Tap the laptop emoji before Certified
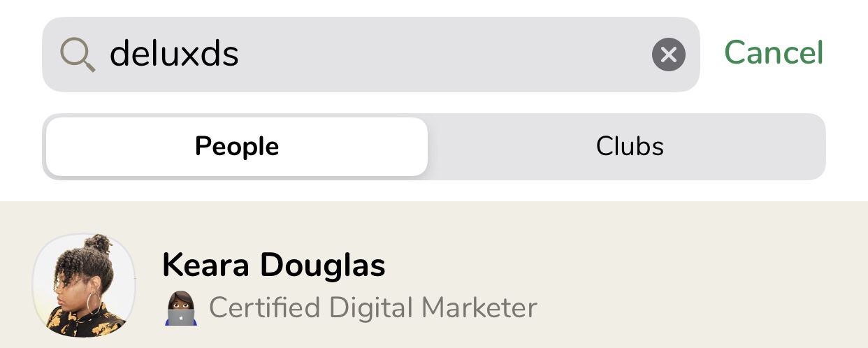Viewport: 868px width, 348px height. 180,309
